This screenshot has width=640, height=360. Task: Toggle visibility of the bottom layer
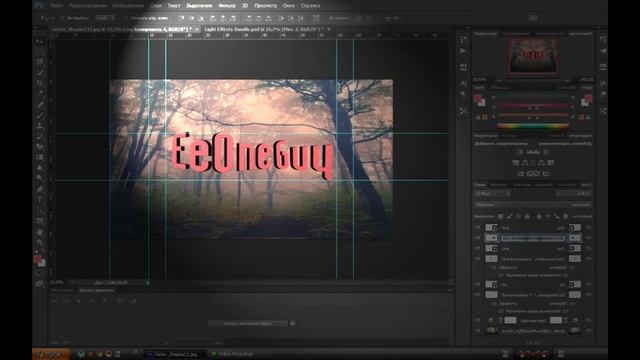click(478, 330)
